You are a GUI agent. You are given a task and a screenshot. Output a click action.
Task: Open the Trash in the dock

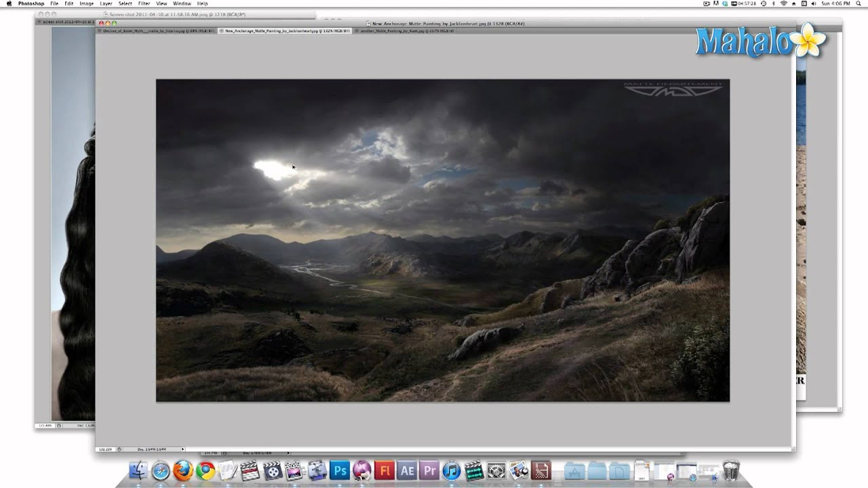point(731,470)
